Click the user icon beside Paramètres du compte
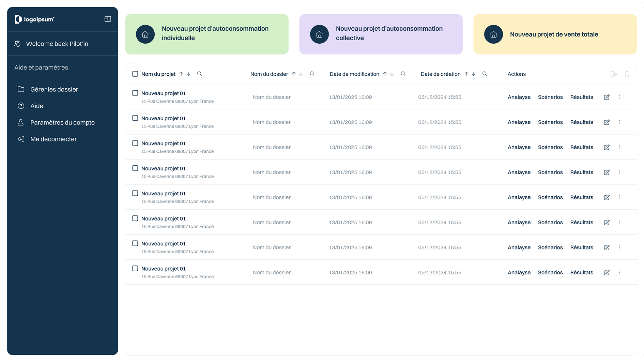This screenshot has width=644, height=362. pyautogui.click(x=21, y=122)
